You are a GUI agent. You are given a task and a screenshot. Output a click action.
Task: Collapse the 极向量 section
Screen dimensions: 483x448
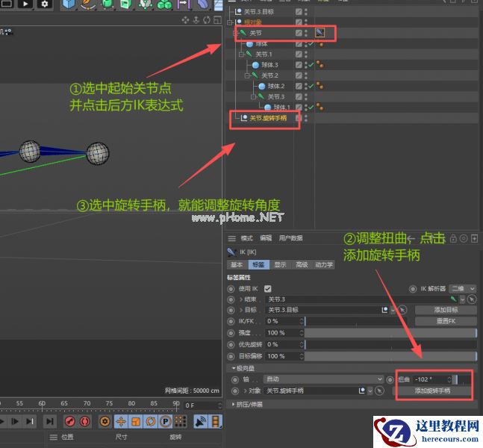pyautogui.click(x=234, y=368)
